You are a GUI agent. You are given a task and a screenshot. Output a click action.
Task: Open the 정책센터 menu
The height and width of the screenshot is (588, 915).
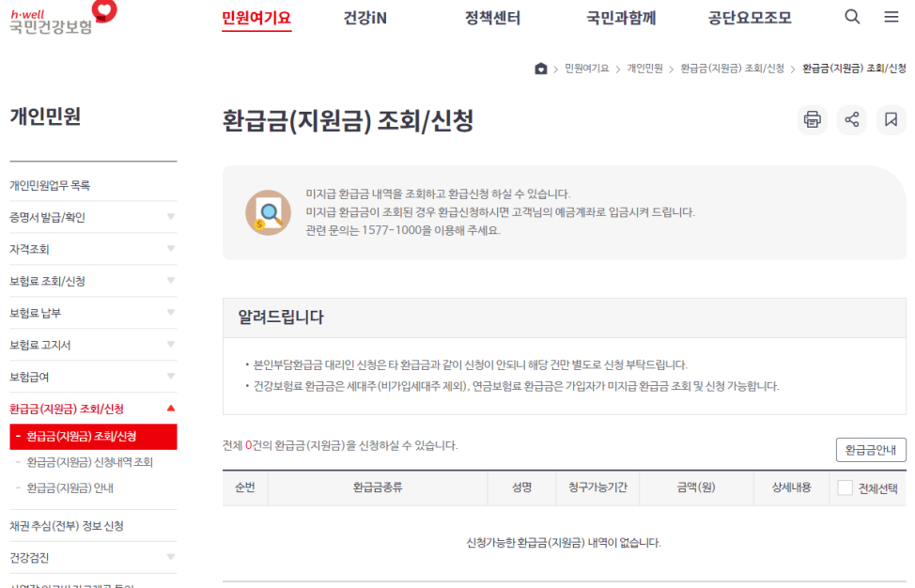coord(493,17)
